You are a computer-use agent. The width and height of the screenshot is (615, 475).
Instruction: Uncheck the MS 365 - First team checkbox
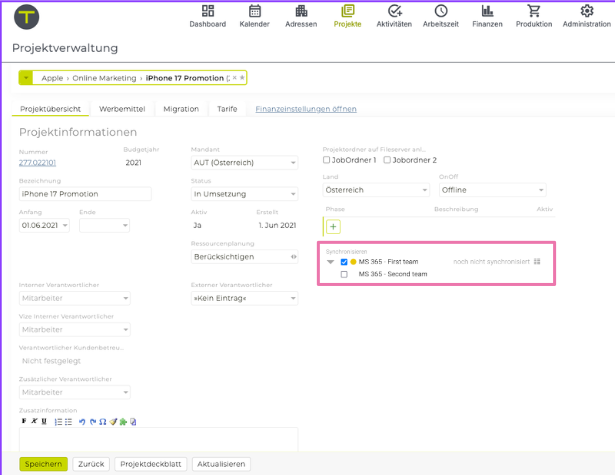click(344, 262)
